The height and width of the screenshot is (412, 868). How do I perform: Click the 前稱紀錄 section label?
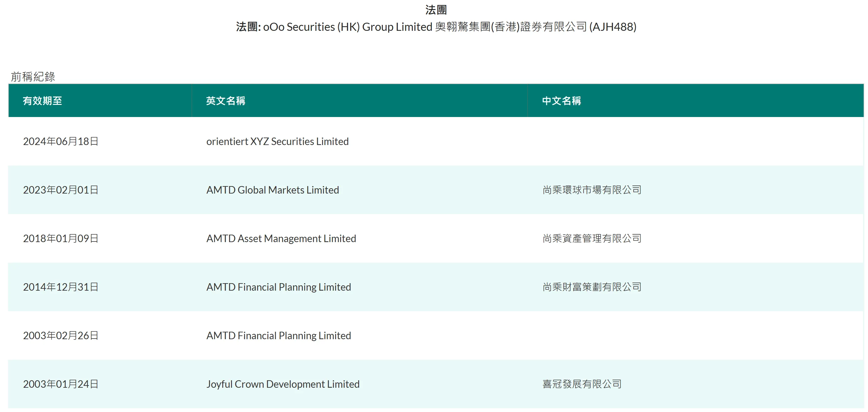point(33,77)
